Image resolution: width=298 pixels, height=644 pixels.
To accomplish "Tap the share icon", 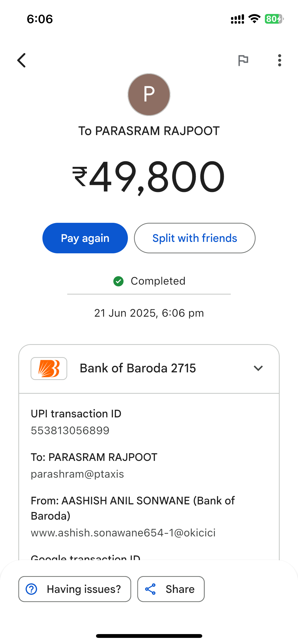I will 150,589.
